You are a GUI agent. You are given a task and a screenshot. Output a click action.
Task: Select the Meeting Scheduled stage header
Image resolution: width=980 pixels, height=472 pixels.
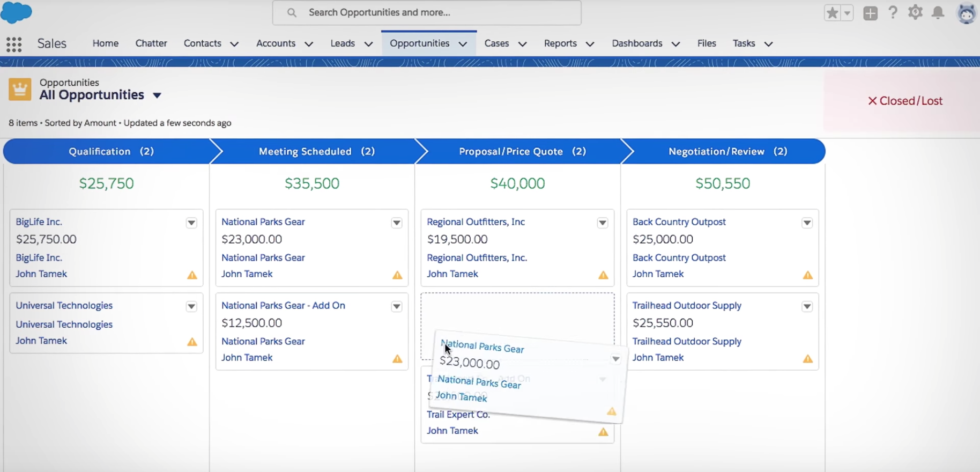316,151
